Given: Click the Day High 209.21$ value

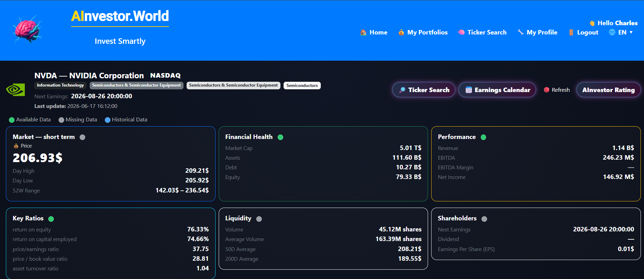Looking at the screenshot, I should pyautogui.click(x=197, y=171).
